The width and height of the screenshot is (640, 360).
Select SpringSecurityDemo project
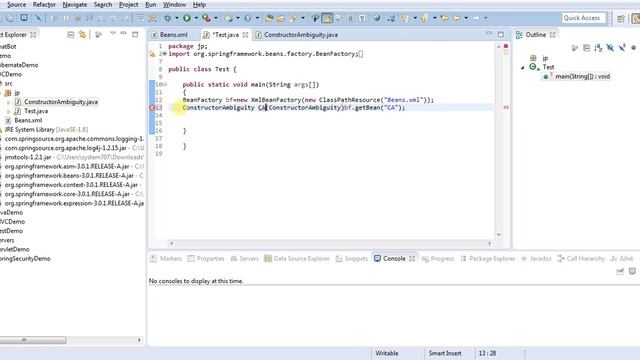[25, 258]
